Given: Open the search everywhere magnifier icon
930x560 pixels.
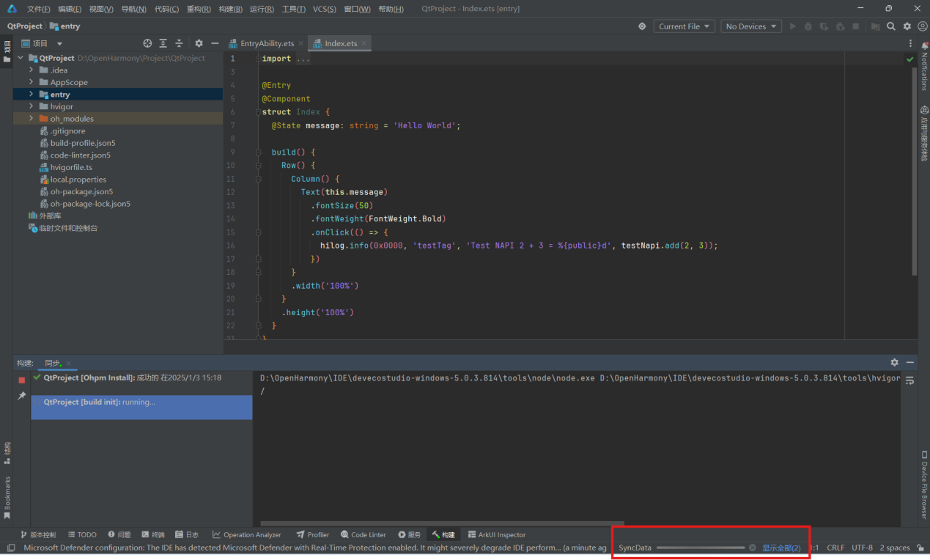Looking at the screenshot, I should [x=891, y=26].
